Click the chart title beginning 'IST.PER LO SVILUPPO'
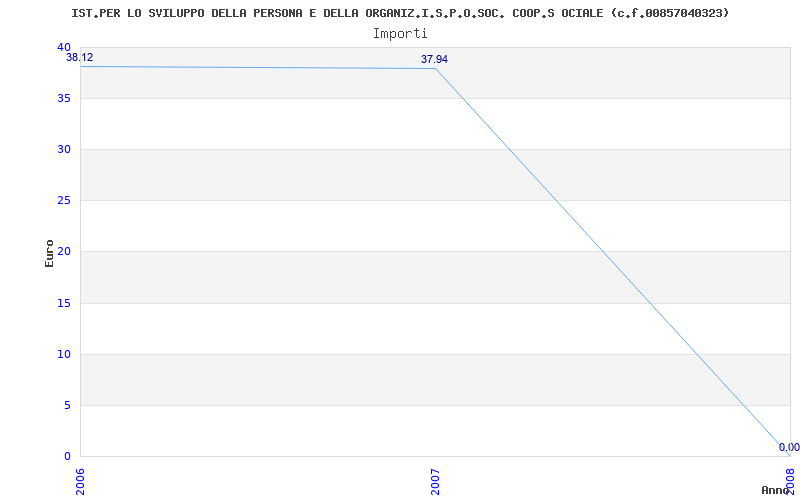Image resolution: width=800 pixels, height=500 pixels. click(x=401, y=13)
